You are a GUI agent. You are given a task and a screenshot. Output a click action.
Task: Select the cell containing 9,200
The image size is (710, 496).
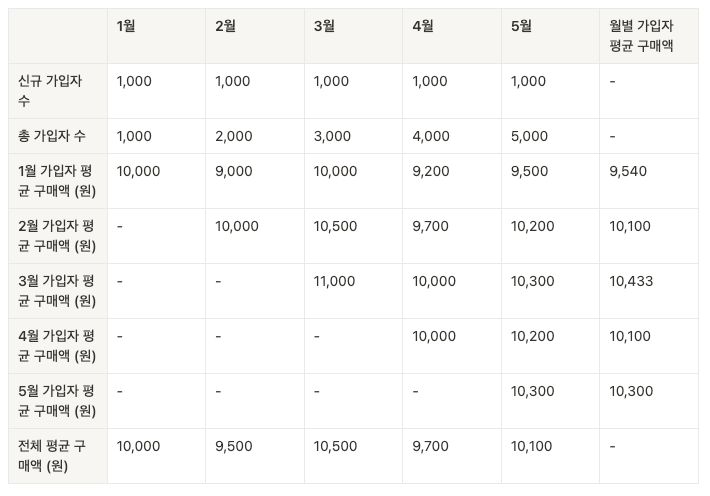431,172
